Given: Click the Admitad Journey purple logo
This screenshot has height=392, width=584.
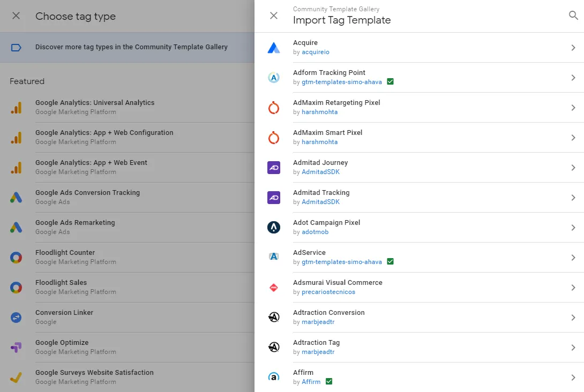Looking at the screenshot, I should (274, 168).
